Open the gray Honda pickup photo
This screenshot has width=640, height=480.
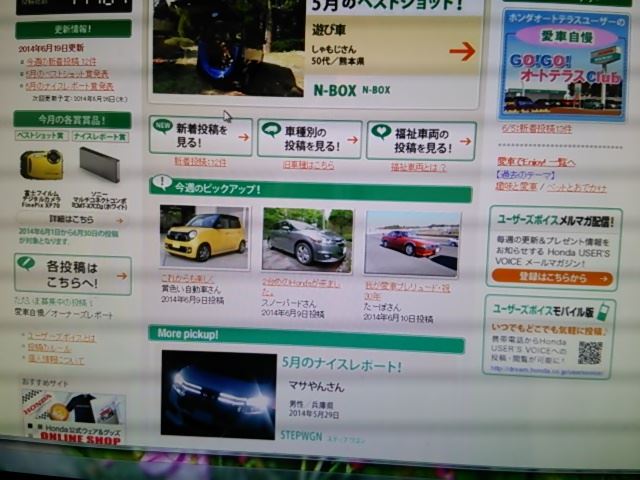point(307,240)
